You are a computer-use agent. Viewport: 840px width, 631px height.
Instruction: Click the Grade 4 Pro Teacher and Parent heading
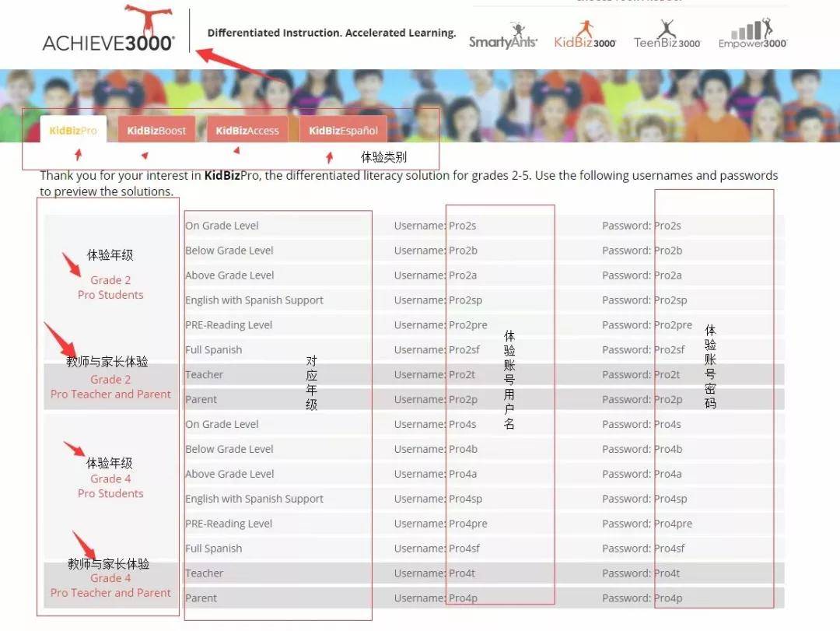[110, 585]
